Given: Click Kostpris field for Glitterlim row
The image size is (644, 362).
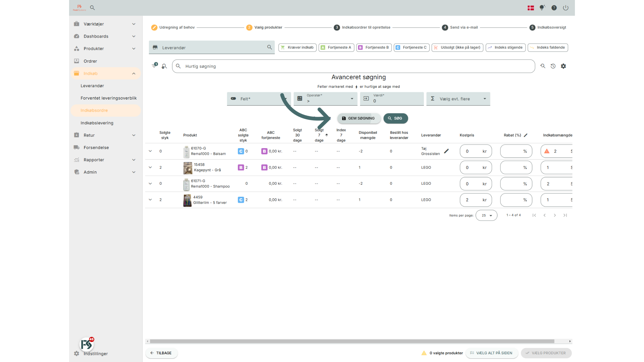Looking at the screenshot, I should (x=476, y=200).
